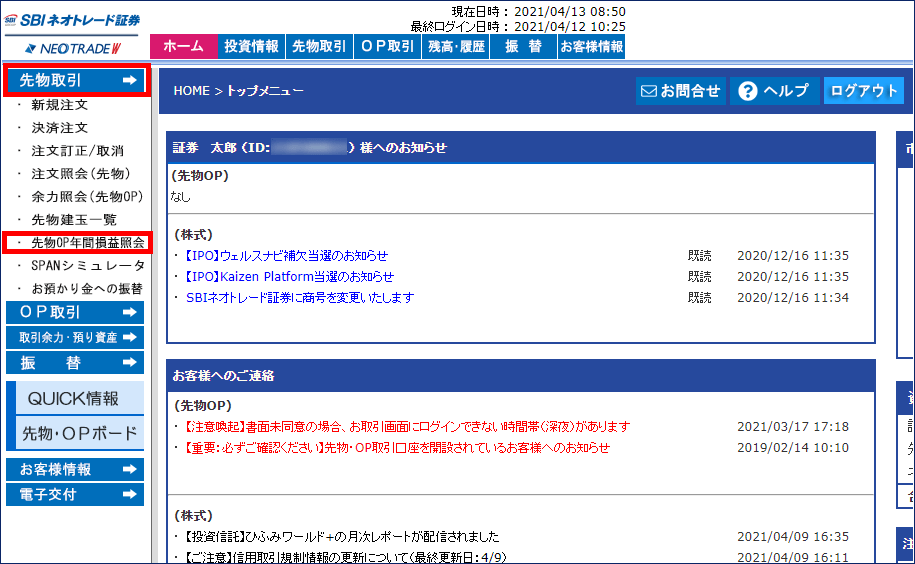The height and width of the screenshot is (564, 915).
Task: Expand the sidebar 先物取引 section arrow
Action: click(x=130, y=80)
